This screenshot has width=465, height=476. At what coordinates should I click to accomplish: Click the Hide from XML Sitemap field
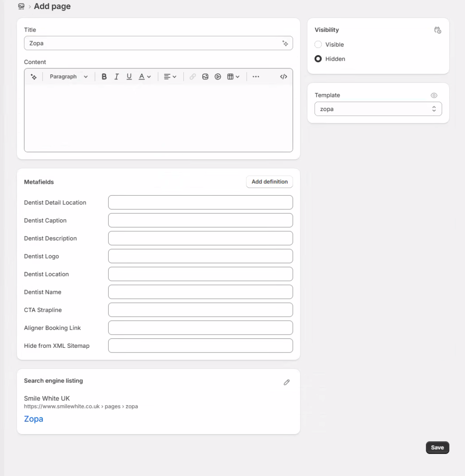[200, 346]
